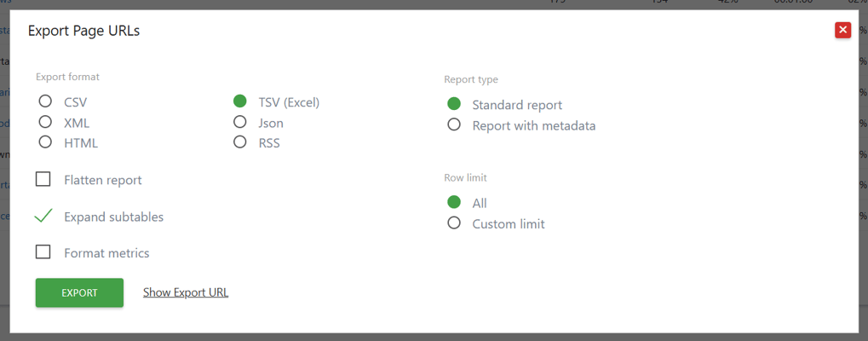Click the Format metrics label text
Image resolution: width=868 pixels, height=341 pixels.
point(106,253)
